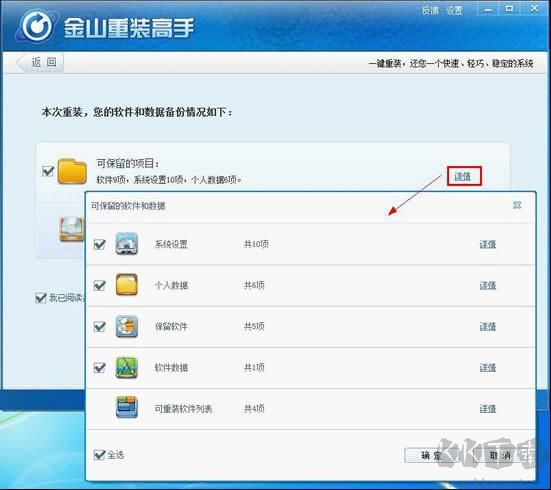Click the 可重装软件列表 icon
Viewport: 551px width, 490px height.
127,407
